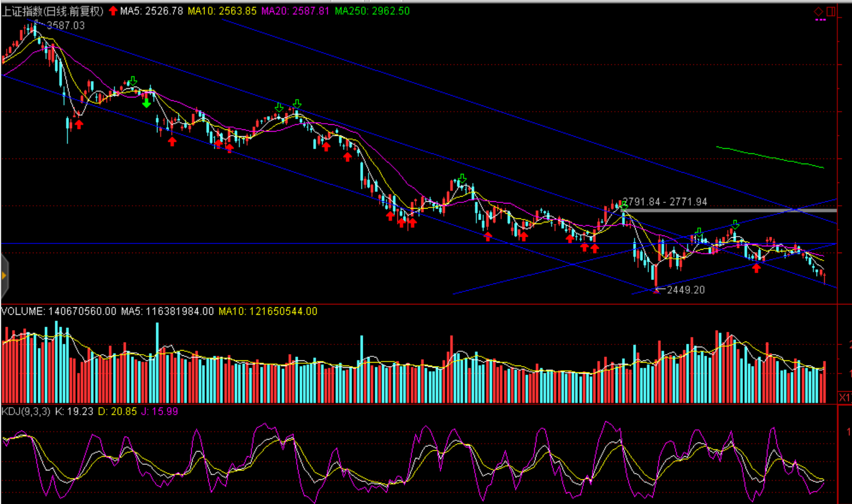Click the solid green down arrow signal
Viewport: 852px width, 504px height.
pyautogui.click(x=147, y=103)
